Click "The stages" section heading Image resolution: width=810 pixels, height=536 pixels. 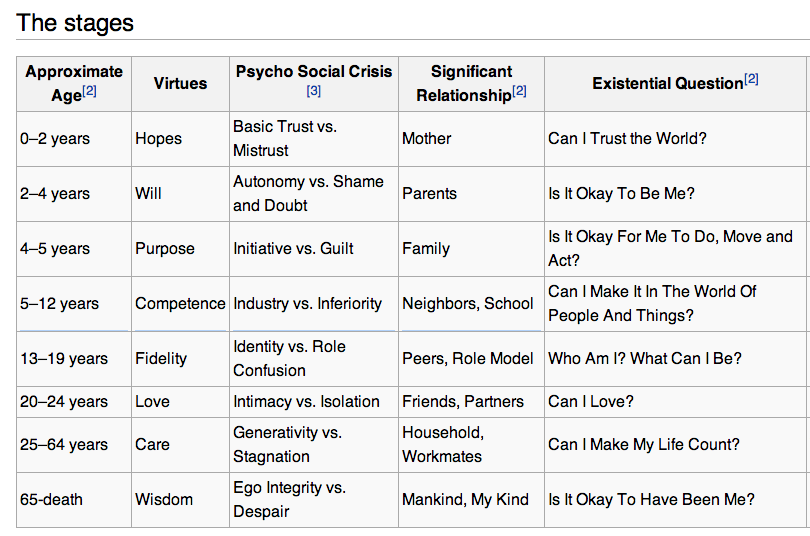75,22
